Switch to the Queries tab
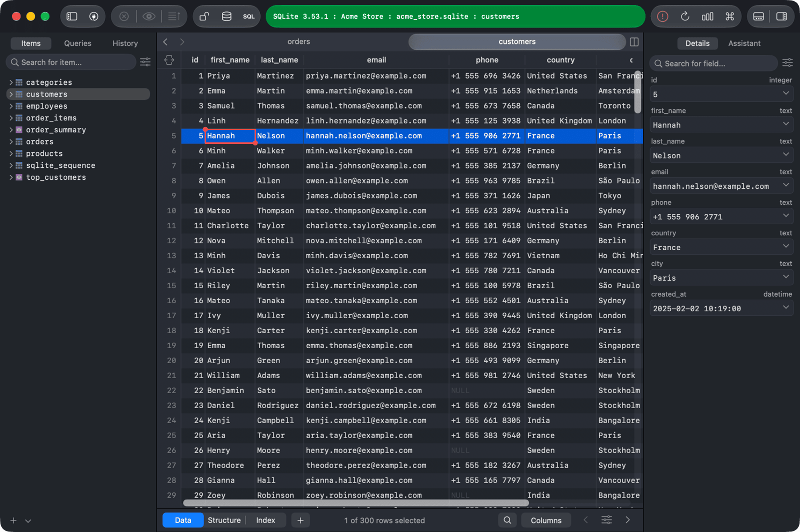The height and width of the screenshot is (532, 800). [77, 43]
